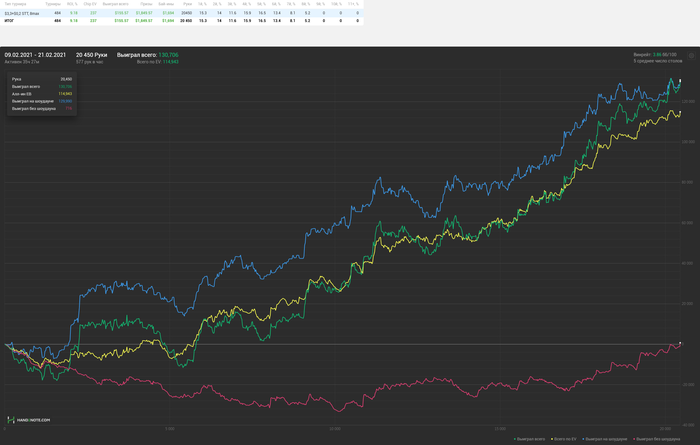Sort by 'Тип турнира' column header
This screenshot has height=445, width=700.
(16, 4)
